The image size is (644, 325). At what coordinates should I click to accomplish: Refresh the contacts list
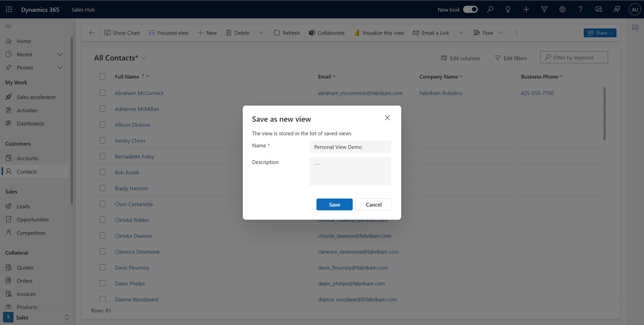(287, 33)
